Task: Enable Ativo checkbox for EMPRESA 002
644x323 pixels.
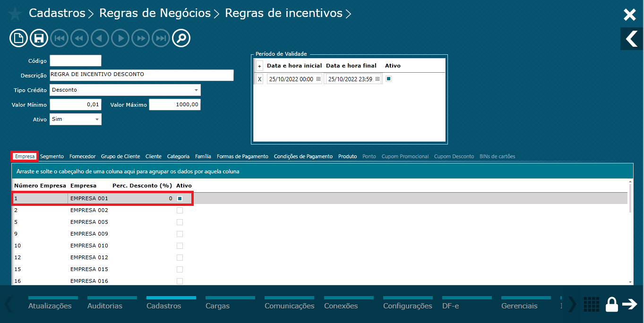Action: 180,211
